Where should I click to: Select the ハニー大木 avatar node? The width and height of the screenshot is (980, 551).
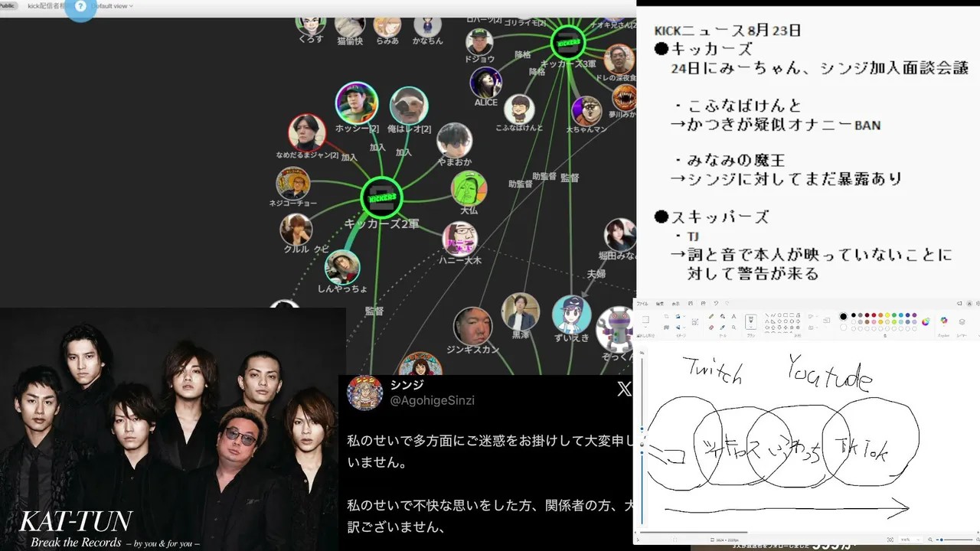coord(460,239)
